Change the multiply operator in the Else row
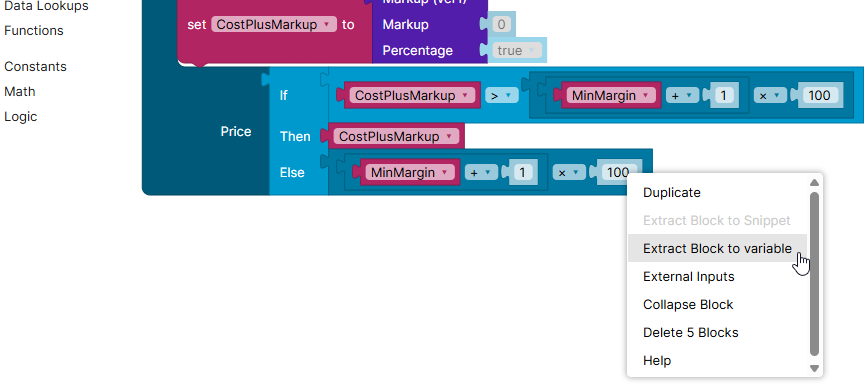Image resolution: width=867 pixels, height=386 pixels. [x=568, y=172]
